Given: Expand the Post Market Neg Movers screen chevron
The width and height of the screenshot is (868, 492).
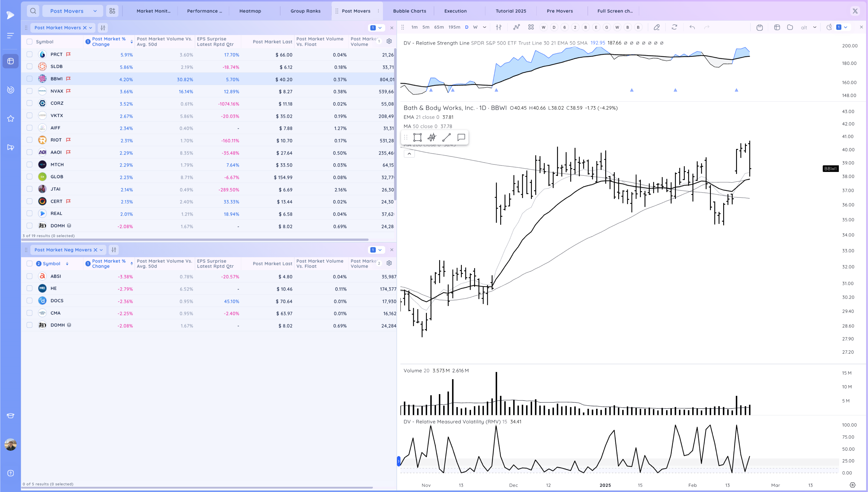Looking at the screenshot, I should (x=101, y=250).
